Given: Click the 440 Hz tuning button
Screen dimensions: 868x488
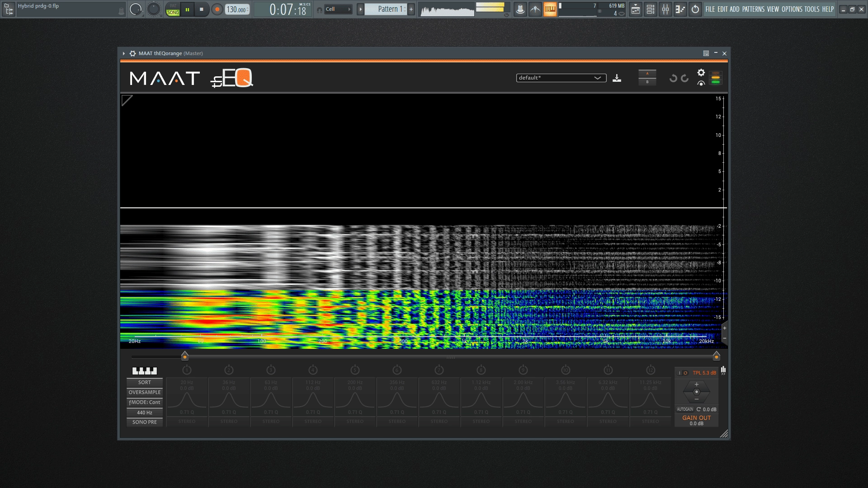Looking at the screenshot, I should tap(145, 413).
